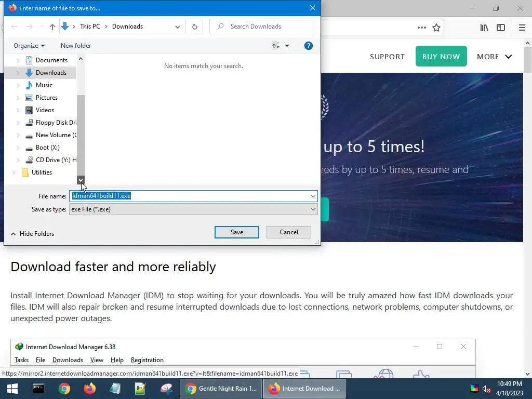Expand the Utilities tree node
532x399 pixels.
pyautogui.click(x=14, y=172)
